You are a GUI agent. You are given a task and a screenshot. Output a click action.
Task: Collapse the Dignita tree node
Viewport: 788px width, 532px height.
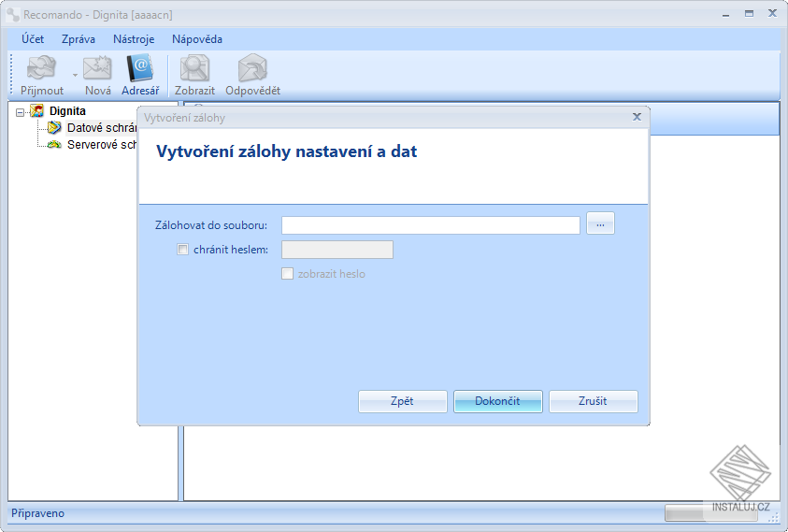pos(20,112)
